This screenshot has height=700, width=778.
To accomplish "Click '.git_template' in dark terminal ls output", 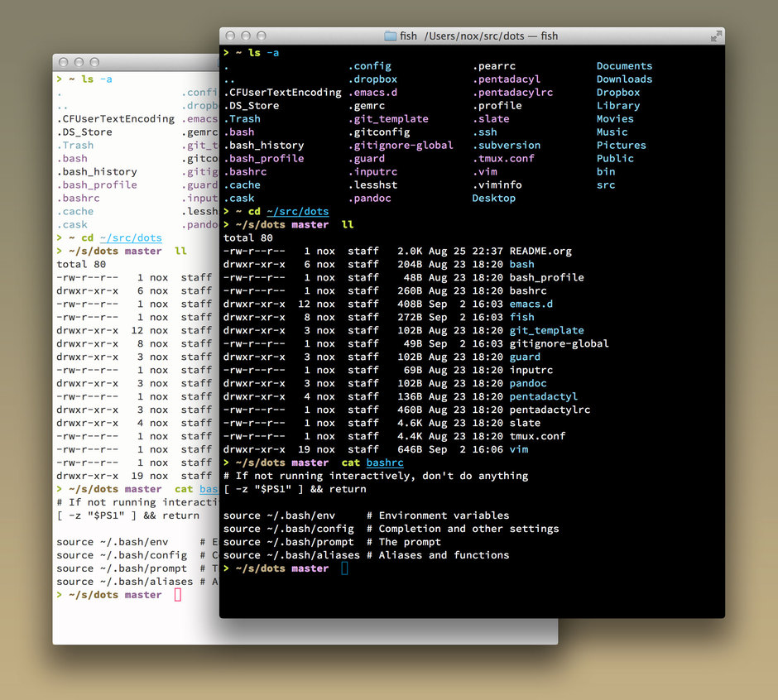I will pyautogui.click(x=388, y=119).
